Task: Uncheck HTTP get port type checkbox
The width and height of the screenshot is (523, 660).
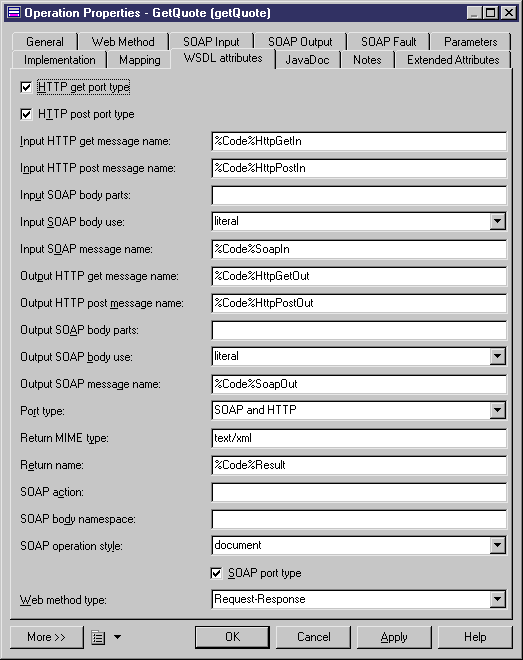Action: coord(26,88)
